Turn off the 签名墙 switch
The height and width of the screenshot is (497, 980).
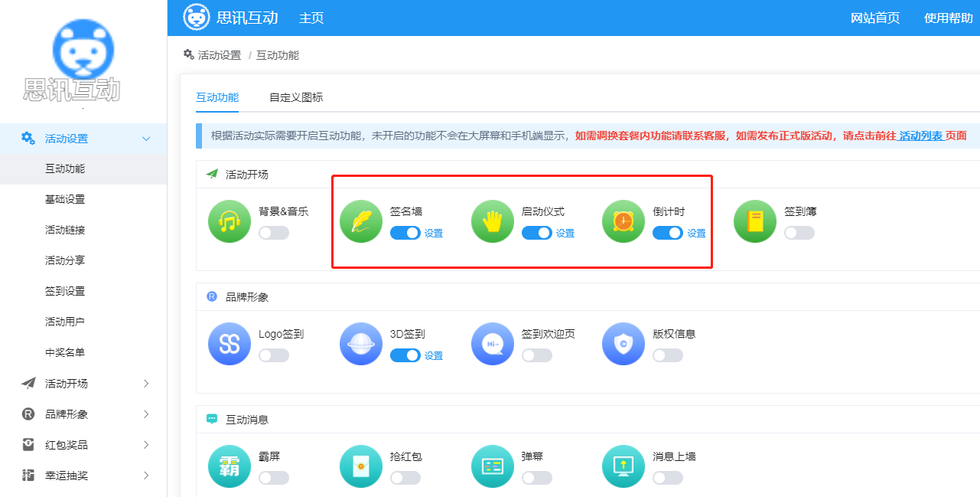coord(405,233)
